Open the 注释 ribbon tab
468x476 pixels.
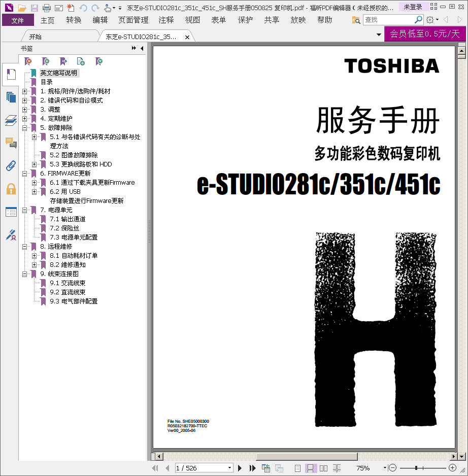(x=166, y=20)
